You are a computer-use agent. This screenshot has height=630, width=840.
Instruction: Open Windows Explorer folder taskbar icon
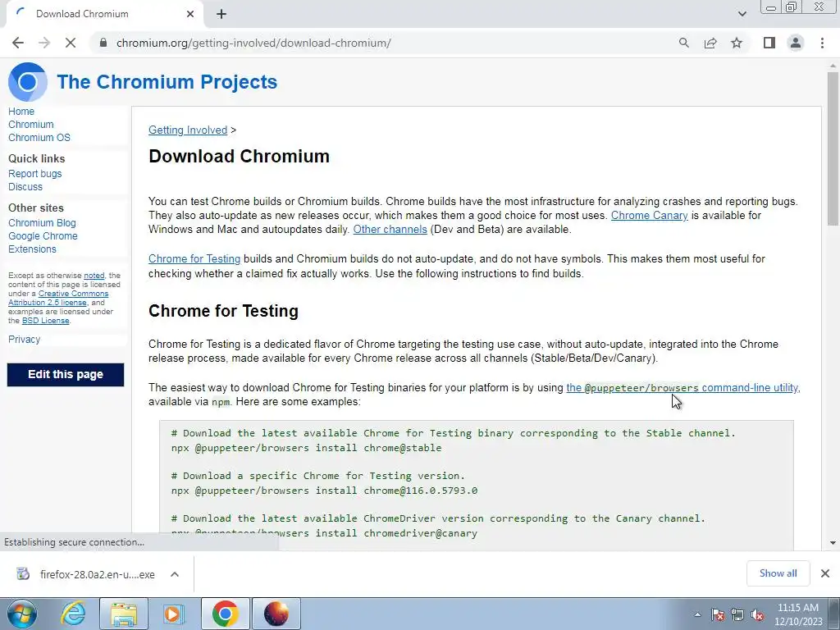(124, 614)
